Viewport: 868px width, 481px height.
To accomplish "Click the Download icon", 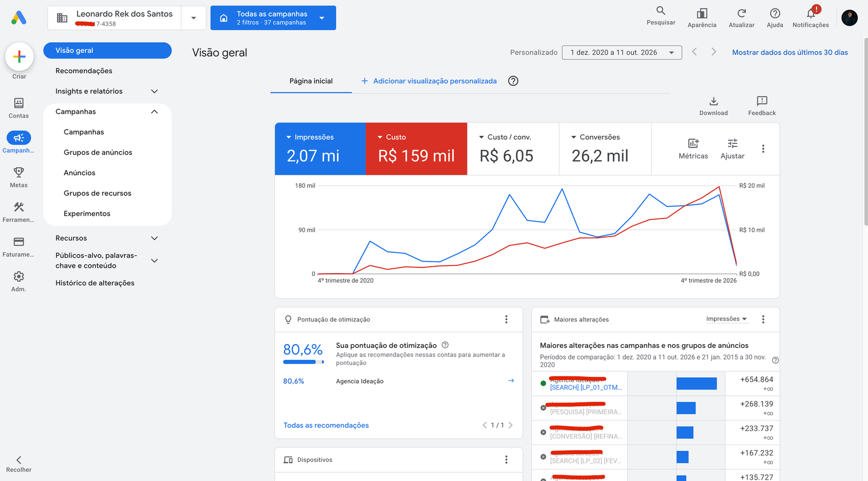I will [x=714, y=102].
